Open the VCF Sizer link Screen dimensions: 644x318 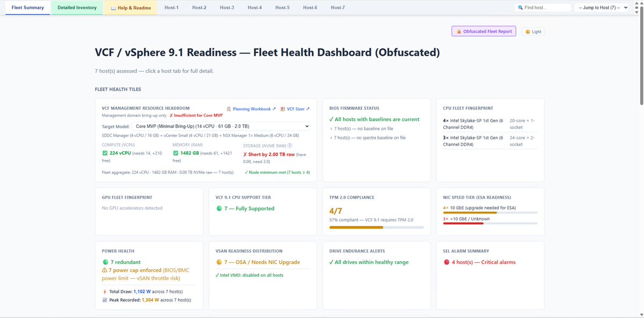[x=295, y=109]
